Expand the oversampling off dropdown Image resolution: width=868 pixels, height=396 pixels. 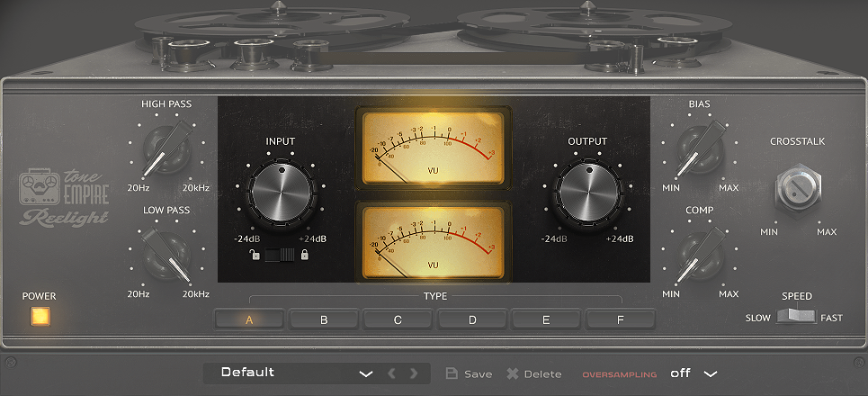[711, 373]
